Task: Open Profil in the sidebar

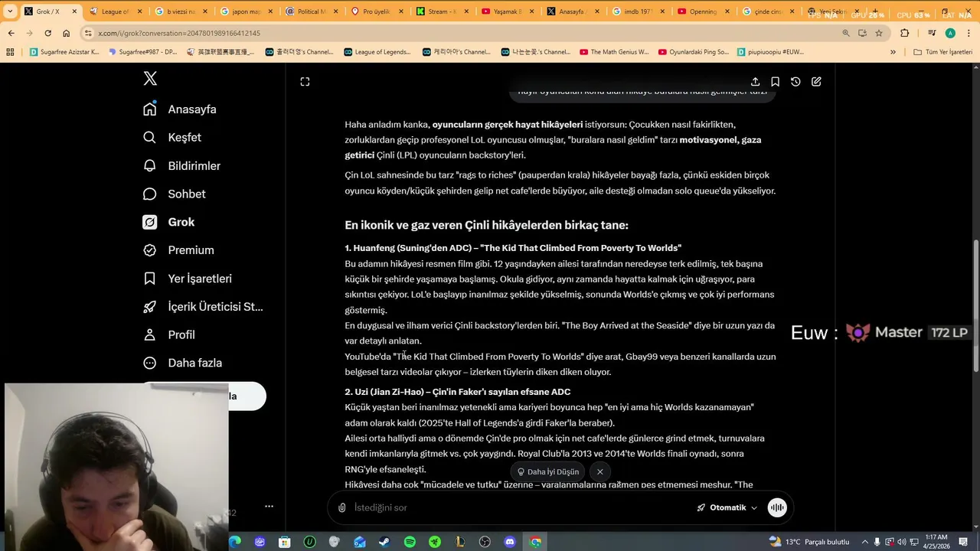Action: [x=169, y=335]
